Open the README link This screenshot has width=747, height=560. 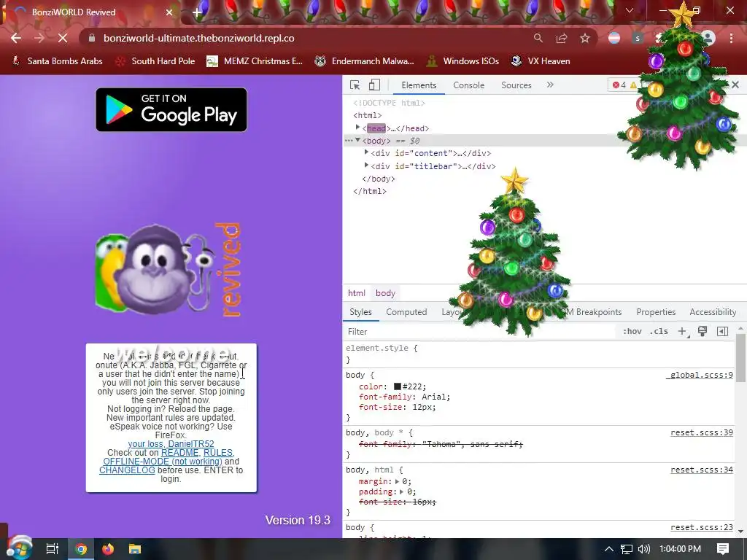pos(179,452)
